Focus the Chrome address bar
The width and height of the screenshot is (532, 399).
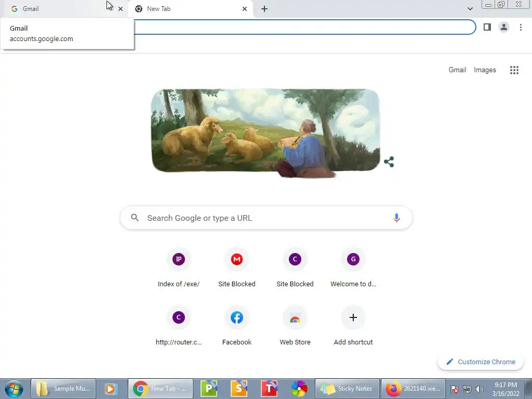304,27
